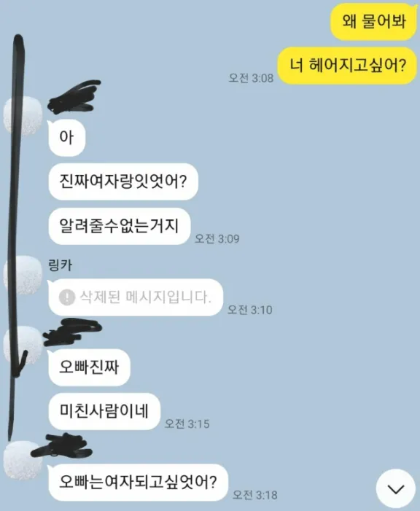Tap the '알려줄수없는거지' message bubble
Image resolution: width=420 pixels, height=511 pixels.
[x=119, y=226]
